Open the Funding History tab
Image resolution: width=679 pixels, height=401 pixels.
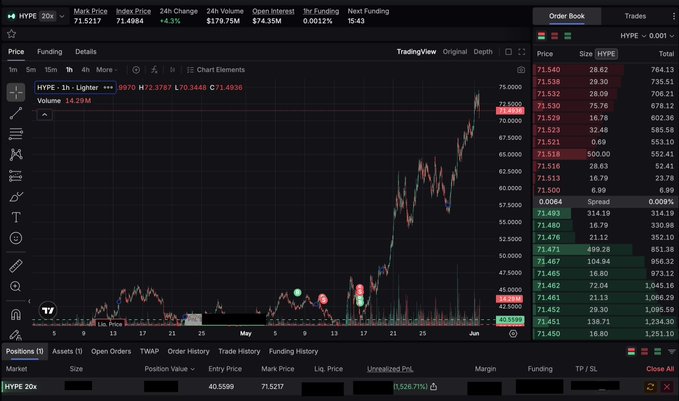pyautogui.click(x=293, y=351)
